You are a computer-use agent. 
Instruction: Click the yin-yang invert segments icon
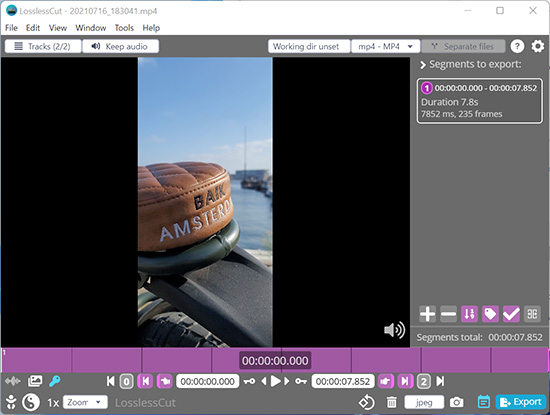pos(31,402)
